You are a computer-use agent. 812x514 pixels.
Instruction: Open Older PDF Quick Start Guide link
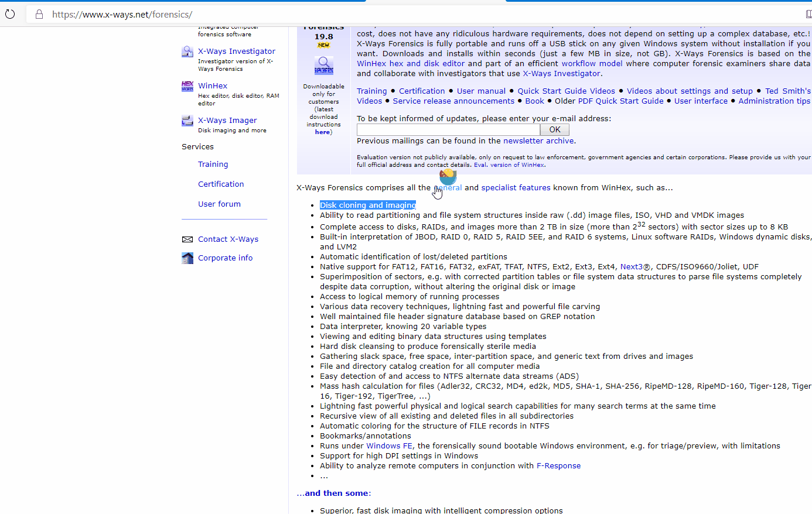[x=621, y=101]
